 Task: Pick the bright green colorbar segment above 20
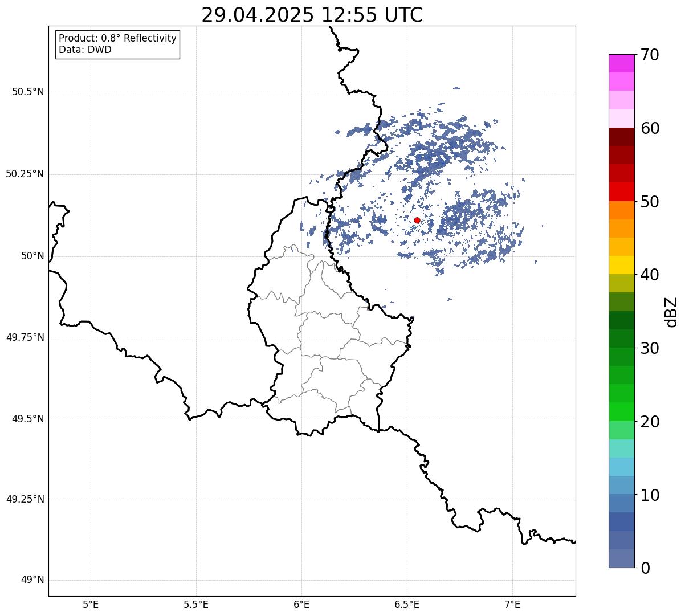[x=621, y=411]
